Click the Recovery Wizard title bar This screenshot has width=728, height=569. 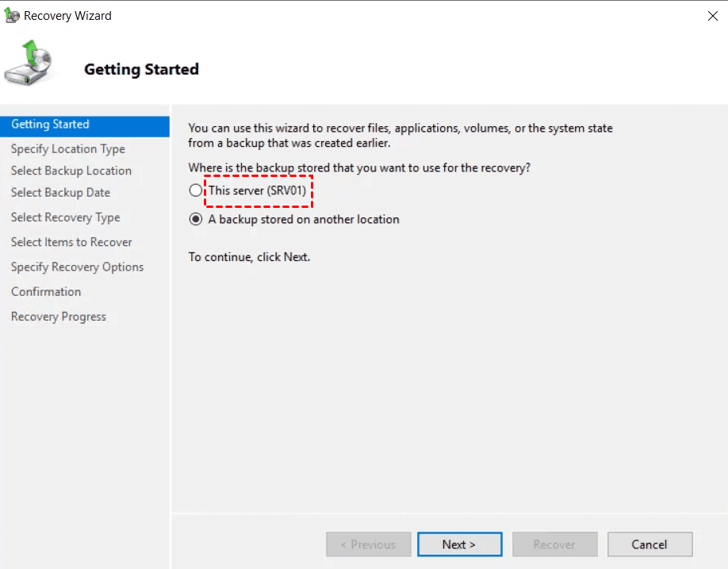[x=357, y=15]
